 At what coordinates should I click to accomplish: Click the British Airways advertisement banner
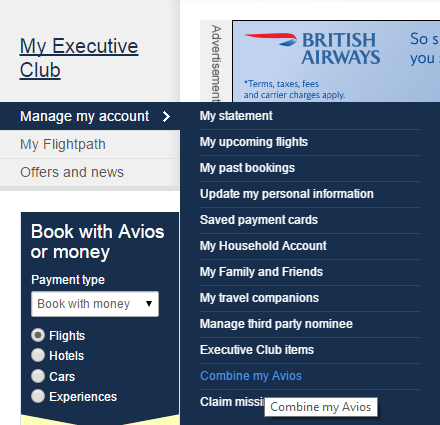336,61
